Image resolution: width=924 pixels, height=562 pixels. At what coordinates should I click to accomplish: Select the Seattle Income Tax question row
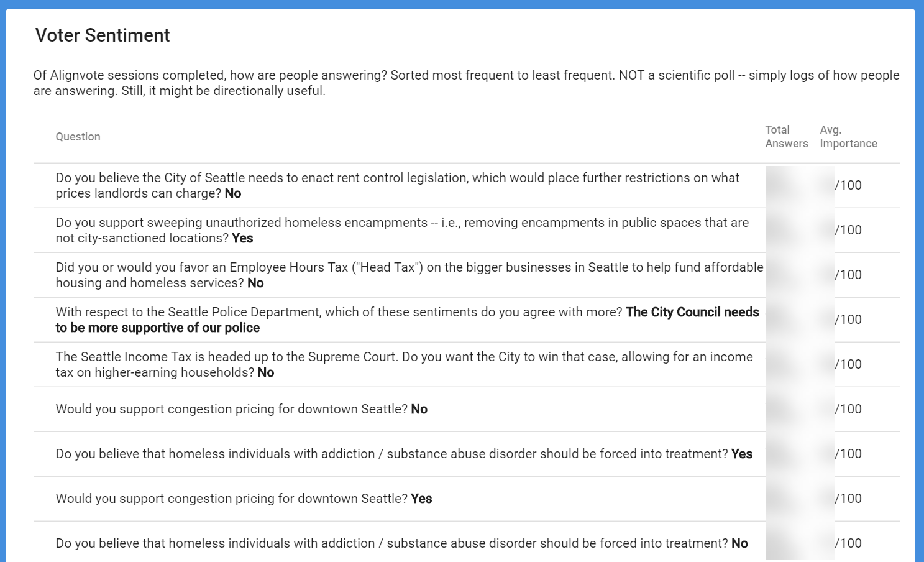click(404, 364)
